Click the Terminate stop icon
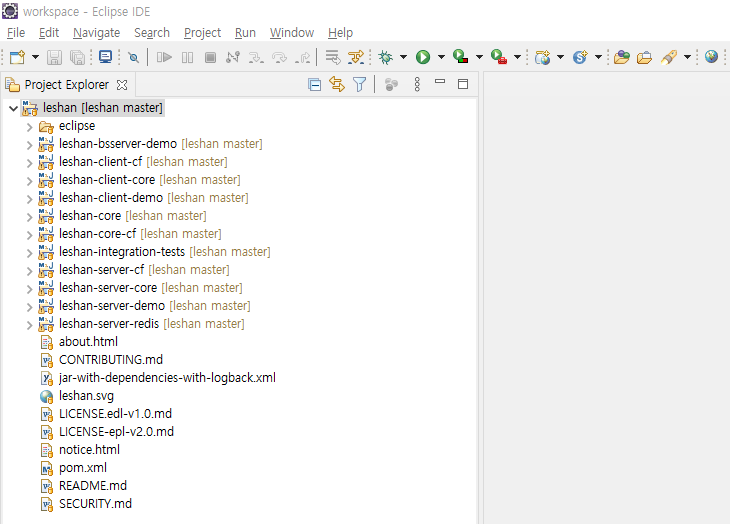Screen dimensions: 730x524 [x=210, y=57]
